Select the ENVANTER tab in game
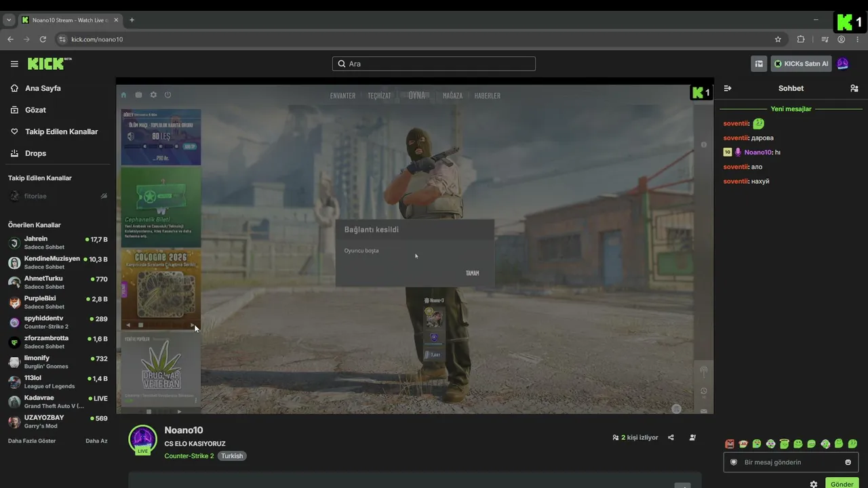Image resolution: width=868 pixels, height=488 pixels. [x=342, y=96]
